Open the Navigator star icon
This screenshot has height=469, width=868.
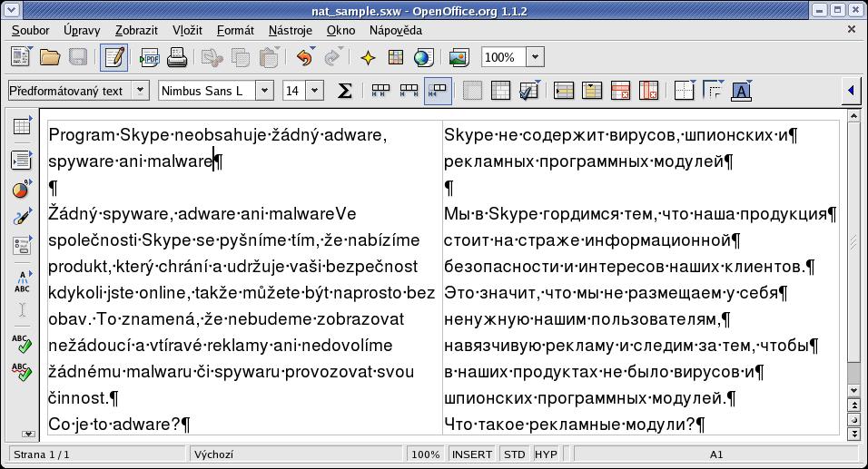368,57
